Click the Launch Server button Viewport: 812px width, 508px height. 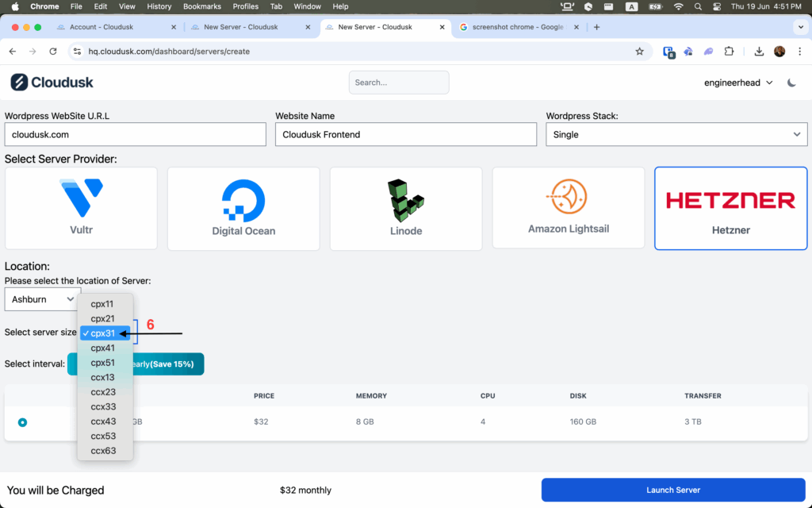point(673,490)
